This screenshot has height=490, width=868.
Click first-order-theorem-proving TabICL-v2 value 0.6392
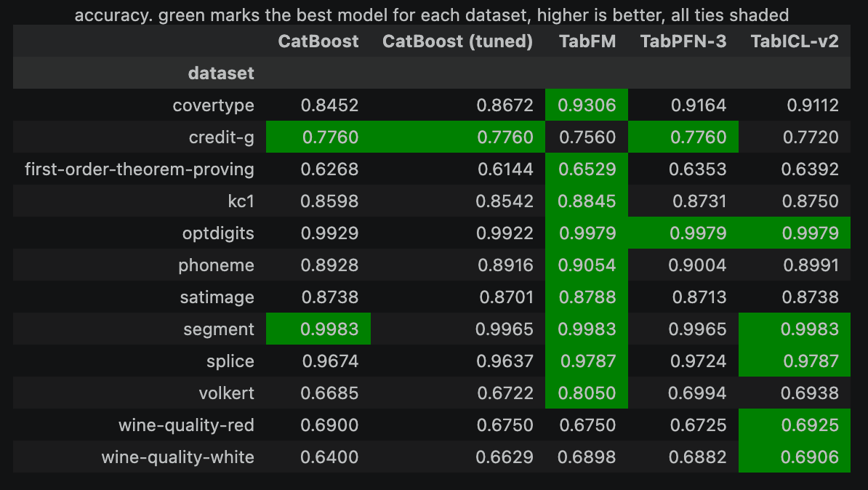pos(810,169)
